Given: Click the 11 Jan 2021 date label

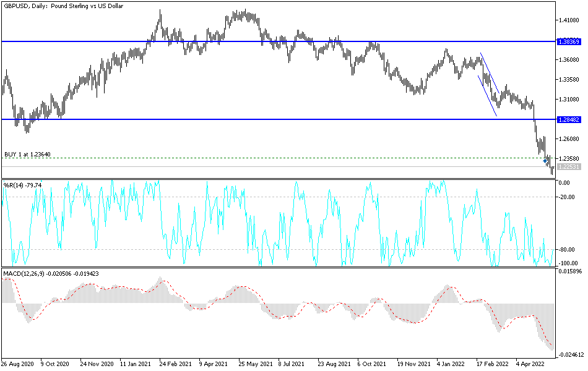Looking at the screenshot, I should pos(136,364).
